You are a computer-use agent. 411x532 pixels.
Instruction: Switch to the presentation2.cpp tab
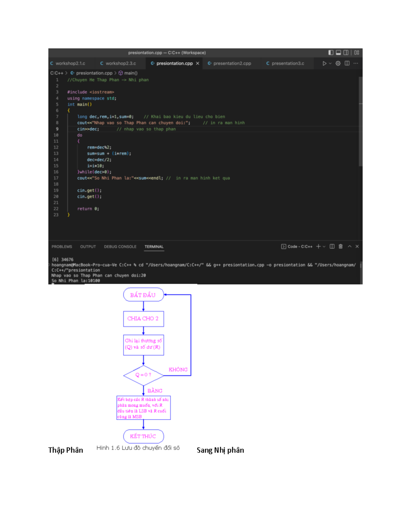(232, 63)
